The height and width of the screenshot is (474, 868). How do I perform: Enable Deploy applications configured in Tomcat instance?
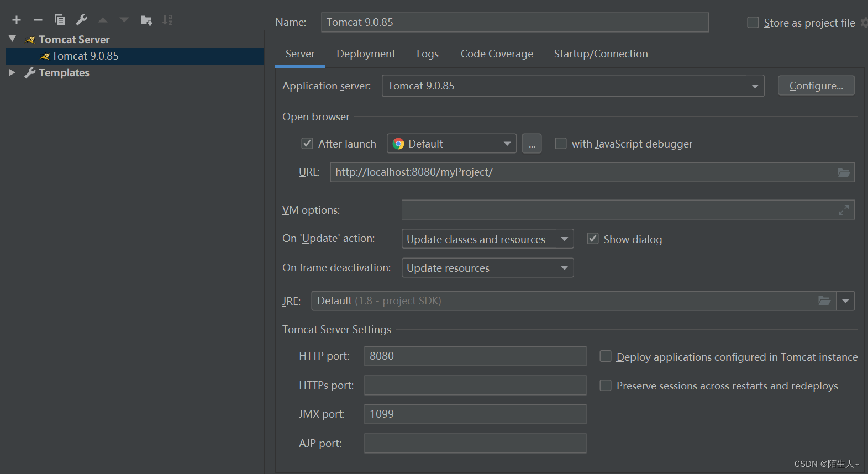(606, 356)
